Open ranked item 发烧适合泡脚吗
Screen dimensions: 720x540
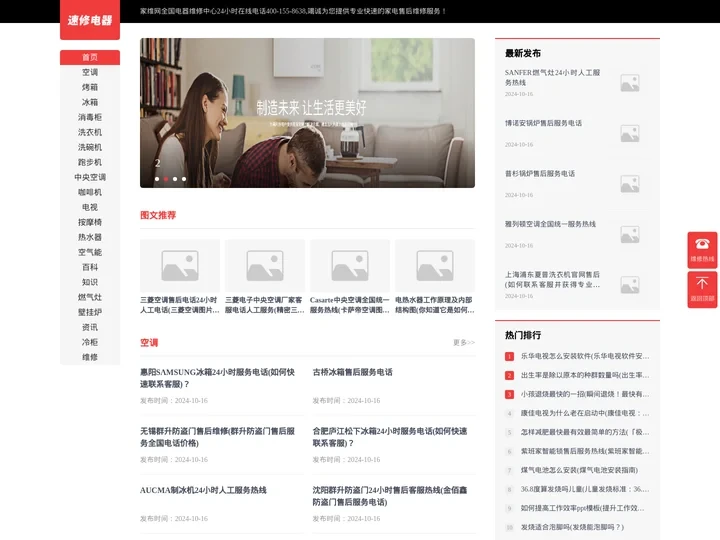[572, 527]
